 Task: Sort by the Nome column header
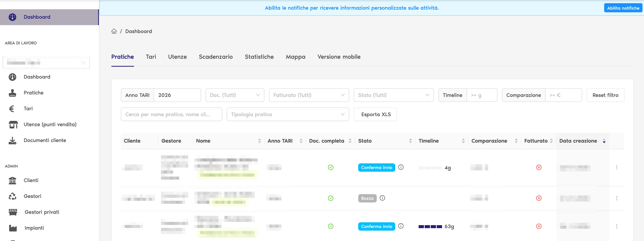229,141
